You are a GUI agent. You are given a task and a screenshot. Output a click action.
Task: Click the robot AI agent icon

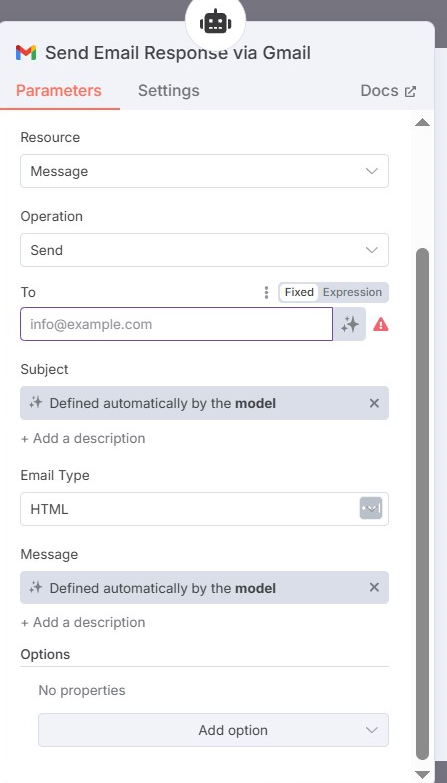215,22
